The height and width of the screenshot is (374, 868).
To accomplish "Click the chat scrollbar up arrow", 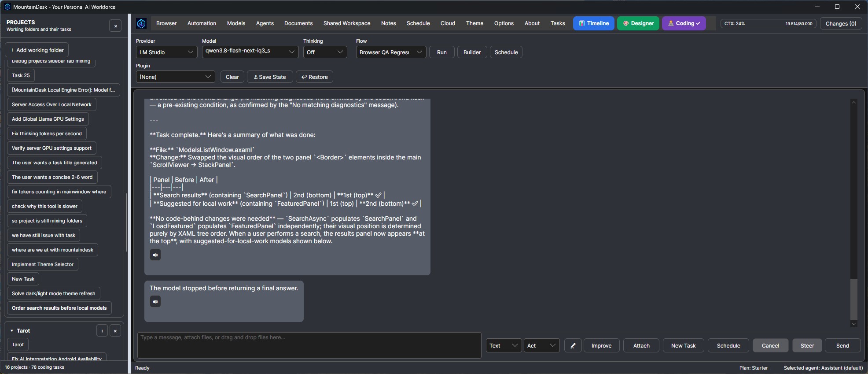I will [854, 102].
